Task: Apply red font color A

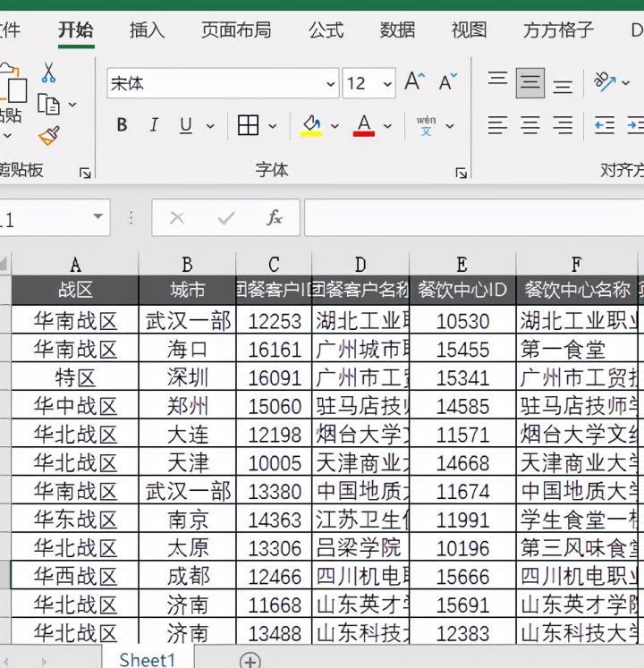Action: (x=363, y=126)
